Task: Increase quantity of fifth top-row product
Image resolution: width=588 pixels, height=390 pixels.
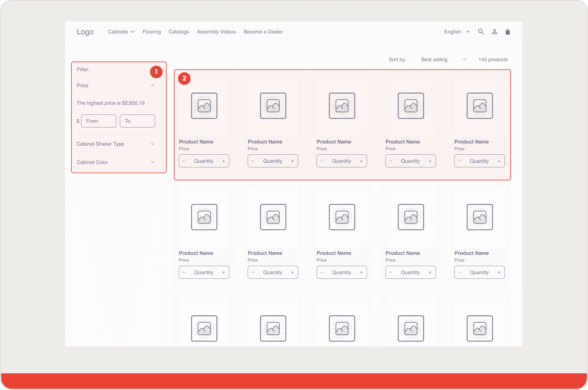Action: (x=499, y=161)
